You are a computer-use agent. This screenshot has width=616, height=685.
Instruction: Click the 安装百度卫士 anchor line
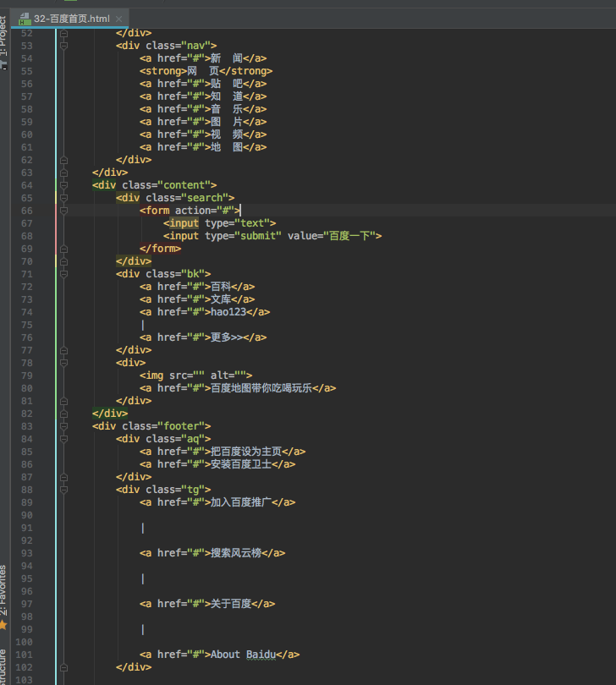pyautogui.click(x=217, y=464)
